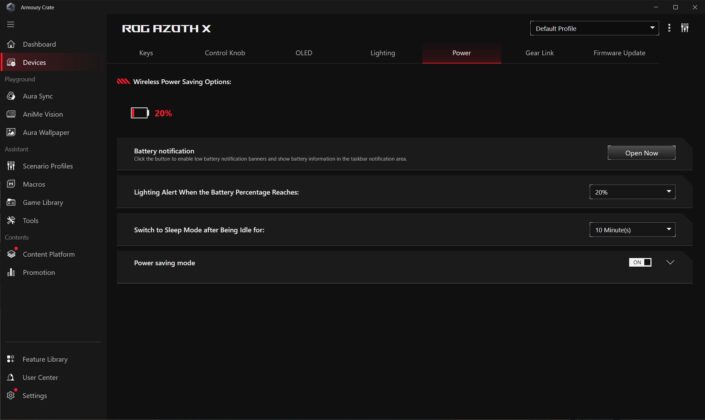Switch to the Gear Link tab
Viewport: 705px width, 420px height.
[540, 53]
